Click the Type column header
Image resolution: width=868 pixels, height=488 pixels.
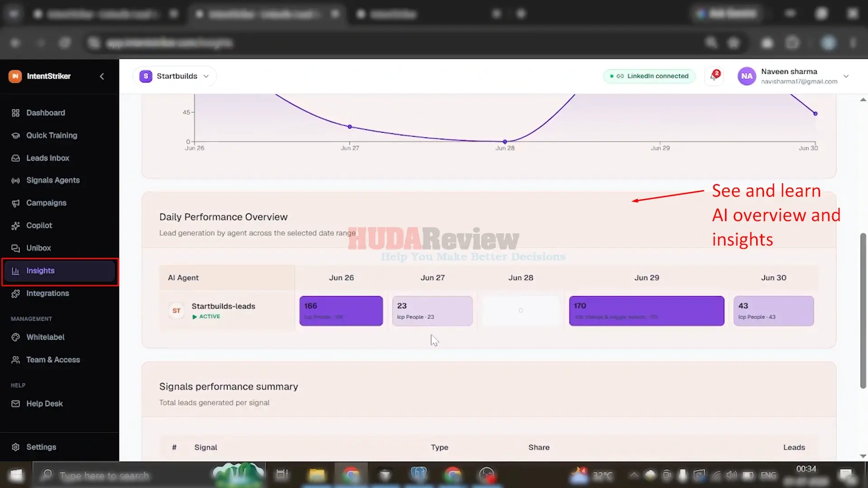click(x=439, y=447)
